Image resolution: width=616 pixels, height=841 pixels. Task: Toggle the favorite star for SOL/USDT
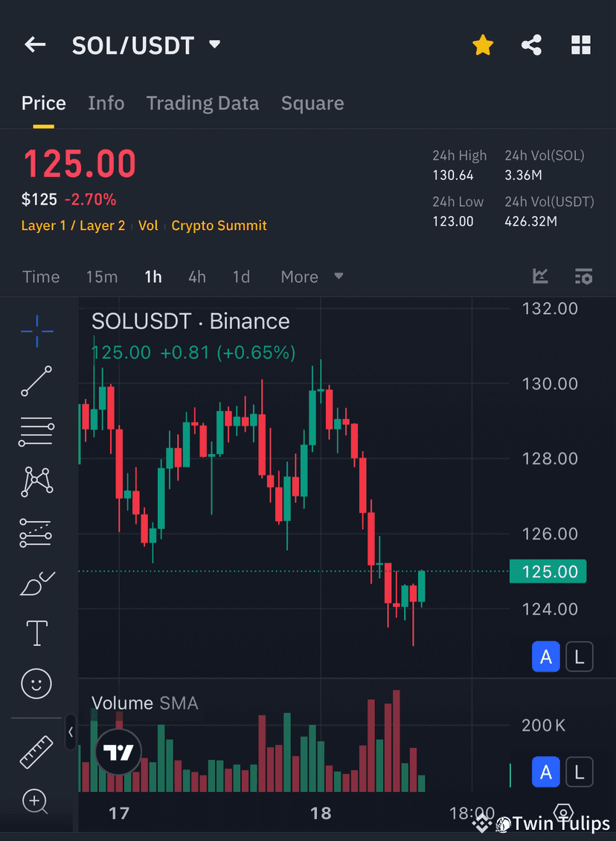click(483, 45)
